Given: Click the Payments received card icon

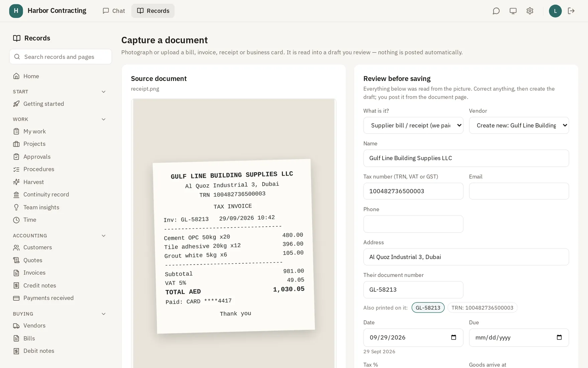Looking at the screenshot, I should pos(16,298).
